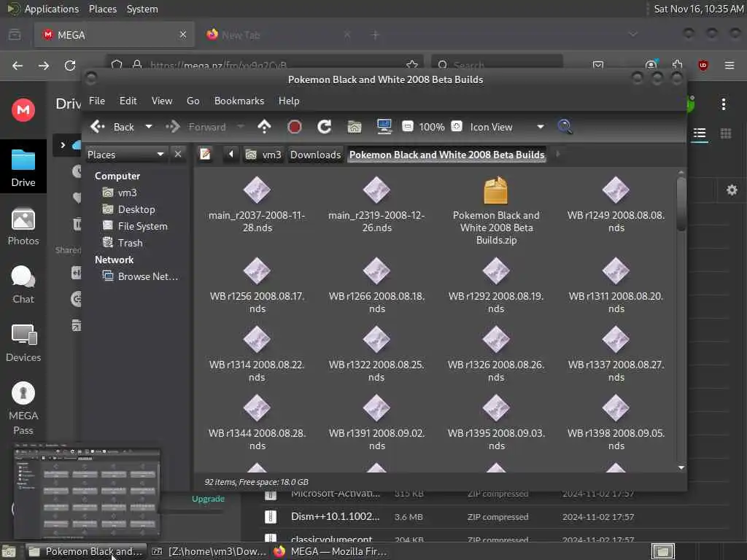747x560 pixels.
Task: Open the Icon View mode dropdown
Action: click(x=507, y=127)
